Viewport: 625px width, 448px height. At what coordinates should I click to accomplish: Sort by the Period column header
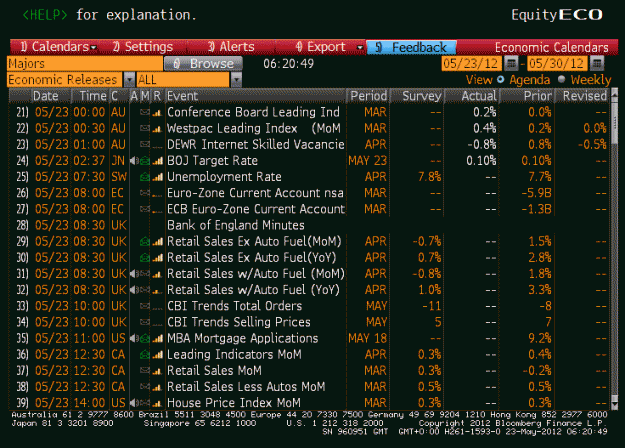pos(368,96)
